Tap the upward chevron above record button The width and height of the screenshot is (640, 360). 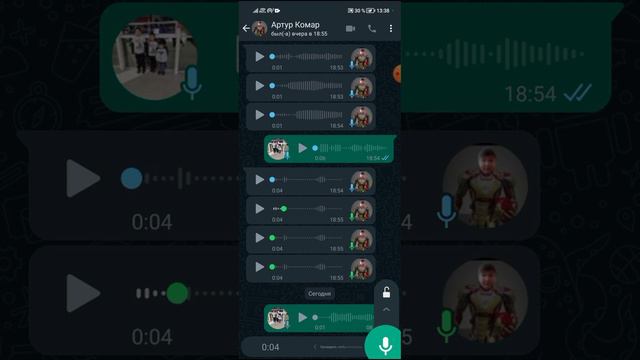click(x=386, y=310)
